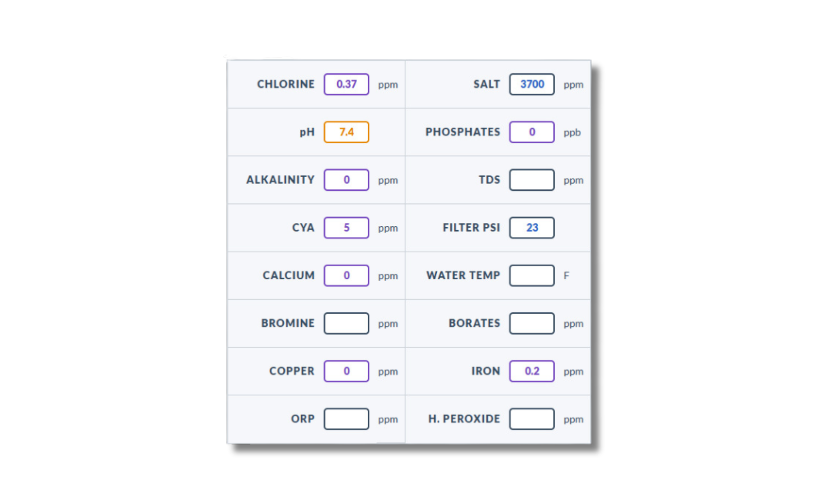Click the FILTER PSI label
Image resolution: width=832 pixels, height=504 pixels.
click(471, 228)
